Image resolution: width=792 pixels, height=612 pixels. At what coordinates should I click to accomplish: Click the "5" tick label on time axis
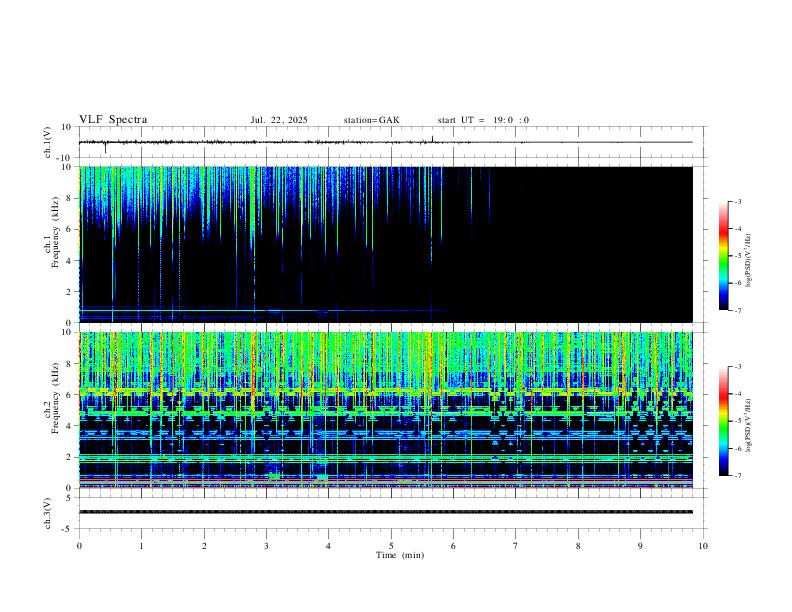point(391,546)
